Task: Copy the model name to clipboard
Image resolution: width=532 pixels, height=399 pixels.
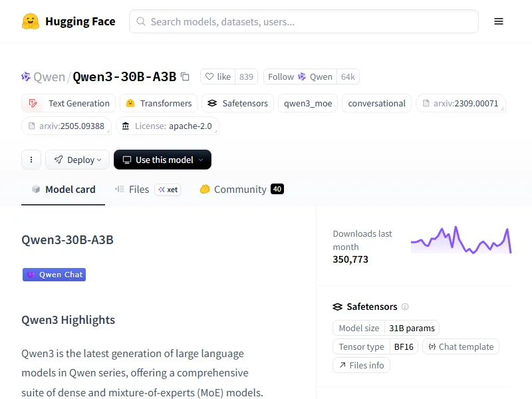Action: [x=185, y=76]
